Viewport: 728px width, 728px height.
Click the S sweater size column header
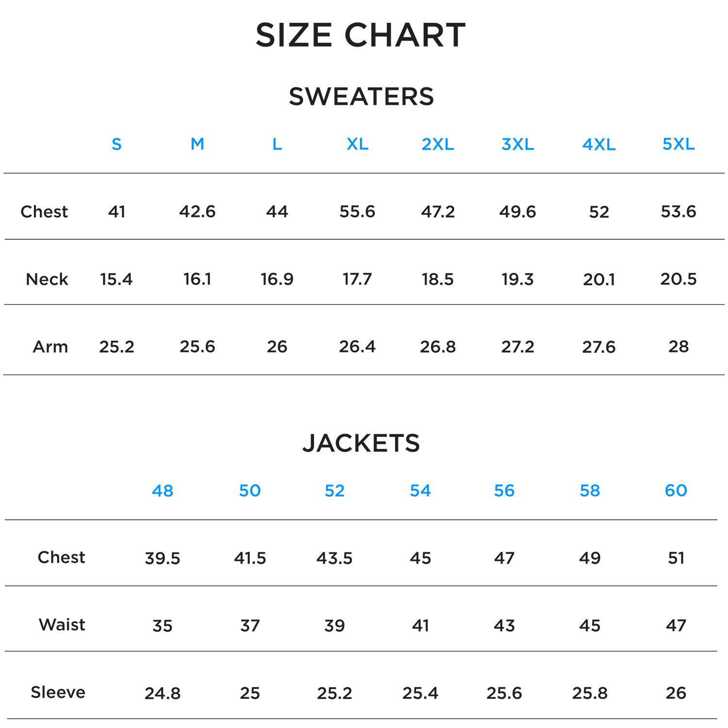pyautogui.click(x=116, y=144)
